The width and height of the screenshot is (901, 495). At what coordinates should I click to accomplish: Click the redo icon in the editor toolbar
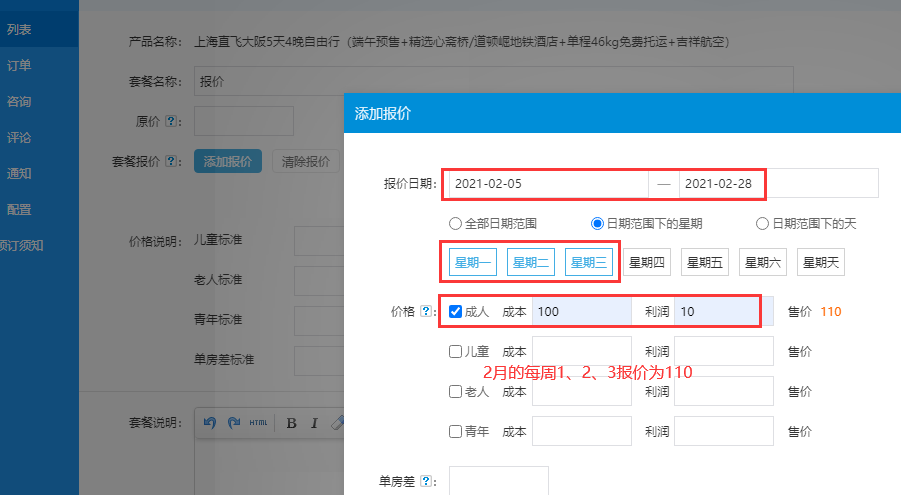(234, 423)
